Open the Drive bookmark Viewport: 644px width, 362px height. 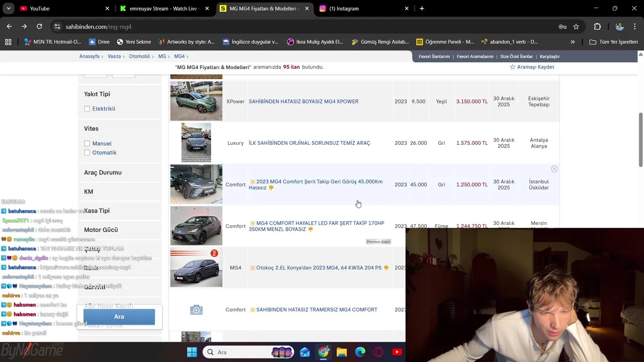point(99,42)
